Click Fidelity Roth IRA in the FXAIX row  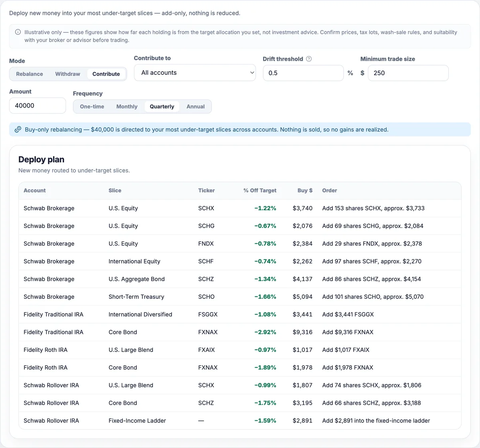click(x=46, y=350)
